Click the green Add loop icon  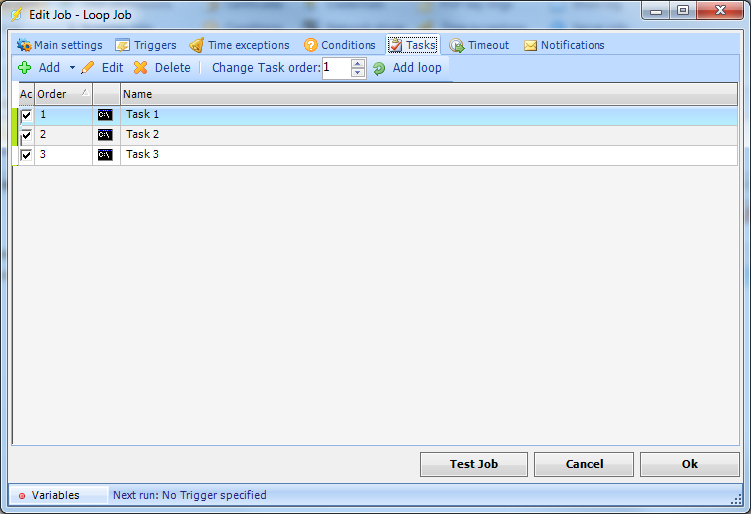379,68
